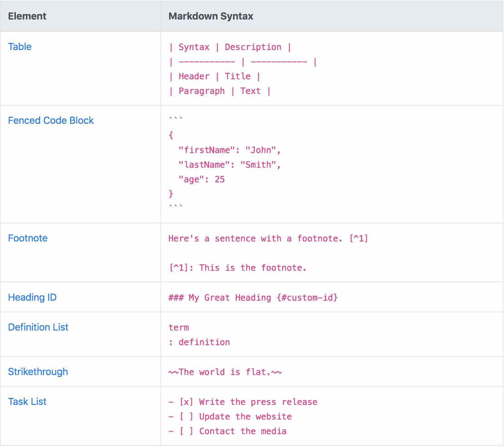This screenshot has width=504, height=447.
Task: Select the "age": 25 code line
Action: 202,180
